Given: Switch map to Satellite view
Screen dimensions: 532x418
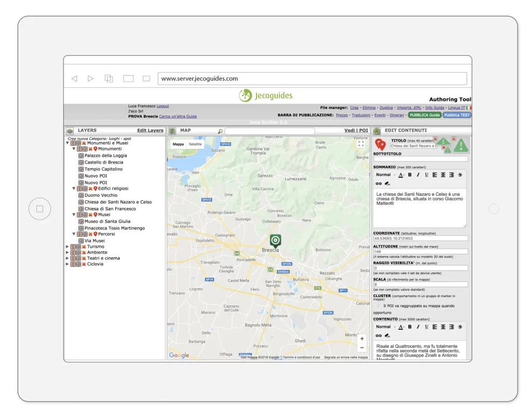Looking at the screenshot, I should click(x=195, y=144).
